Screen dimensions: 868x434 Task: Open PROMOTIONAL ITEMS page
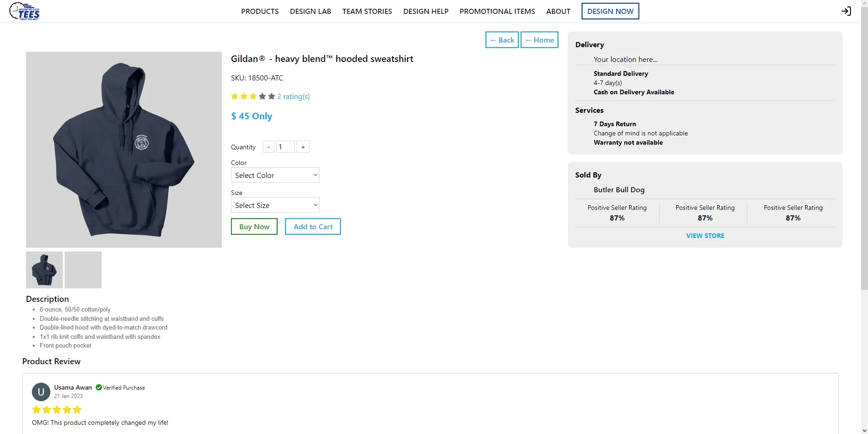[x=498, y=11]
